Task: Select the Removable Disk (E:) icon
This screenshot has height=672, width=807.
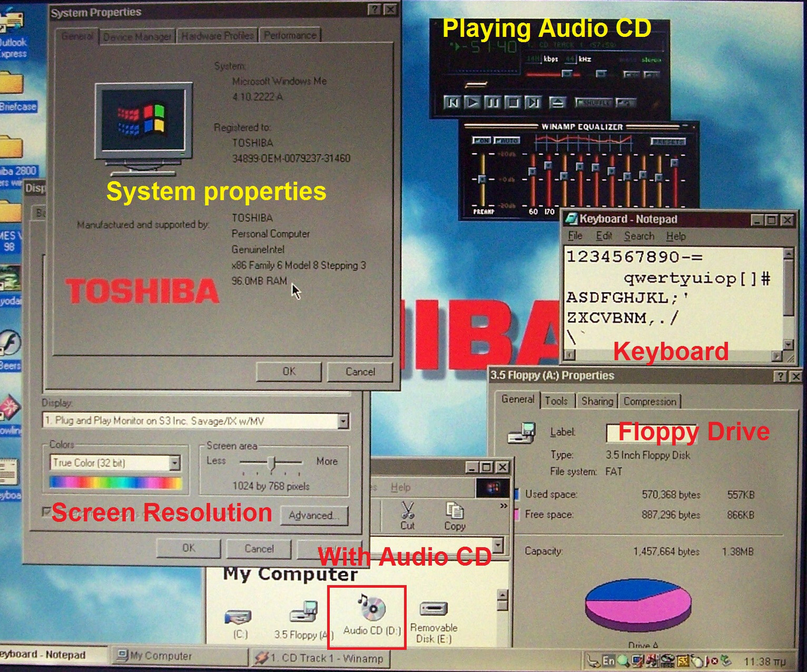Action: [x=434, y=622]
